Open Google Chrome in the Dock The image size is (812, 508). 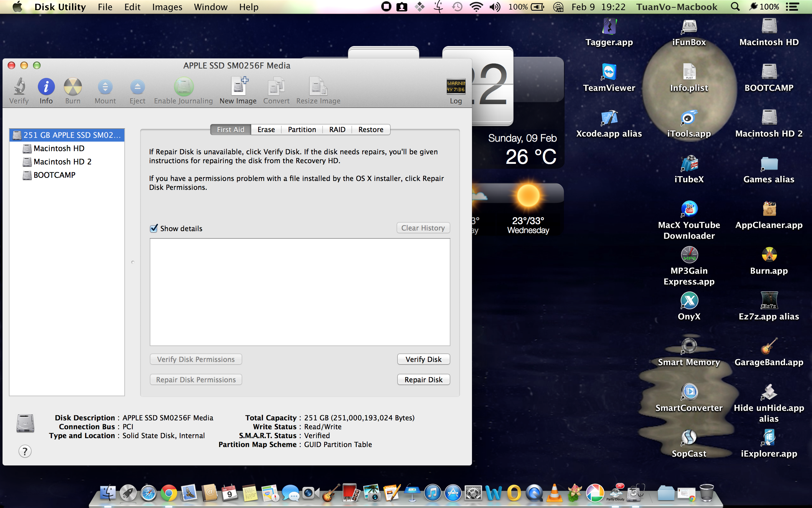(x=168, y=493)
